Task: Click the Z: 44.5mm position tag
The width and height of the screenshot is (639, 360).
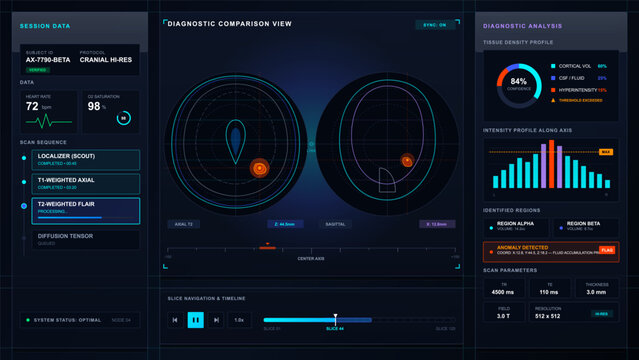Action: tap(284, 224)
